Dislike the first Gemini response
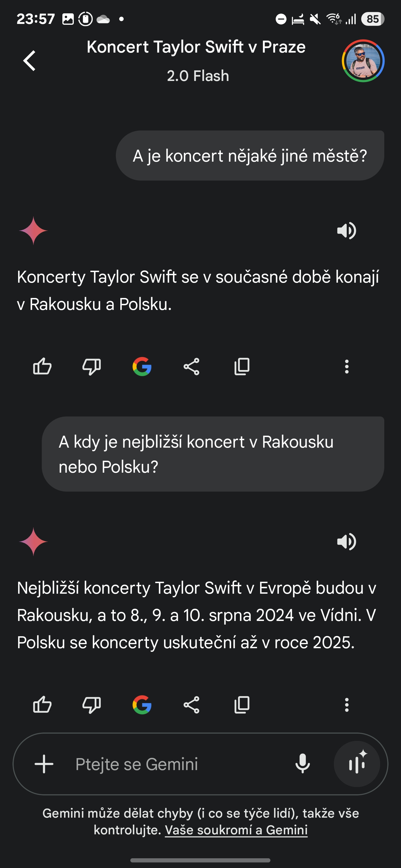 92,367
